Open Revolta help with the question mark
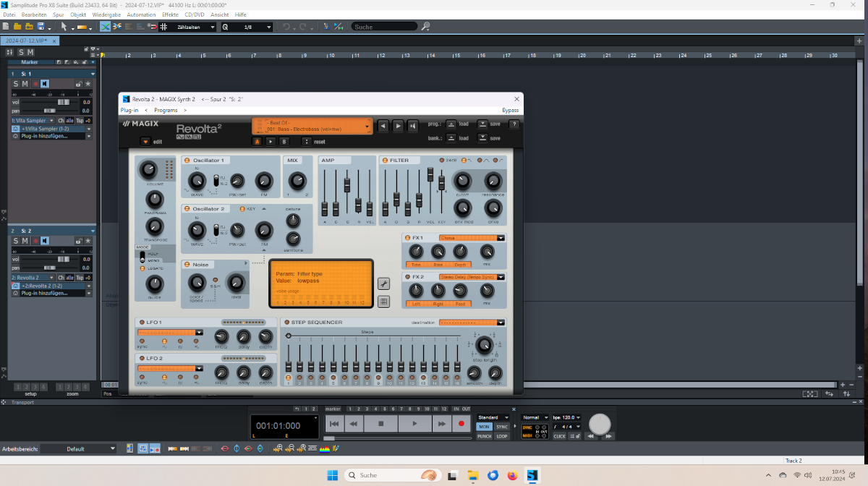The height and width of the screenshot is (486, 868). pos(514,124)
